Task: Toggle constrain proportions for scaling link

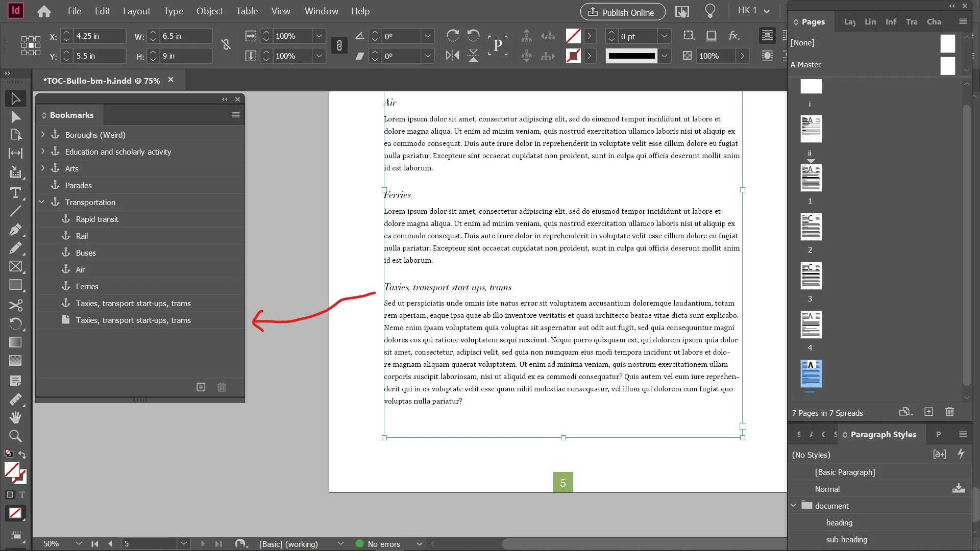Action: point(339,46)
